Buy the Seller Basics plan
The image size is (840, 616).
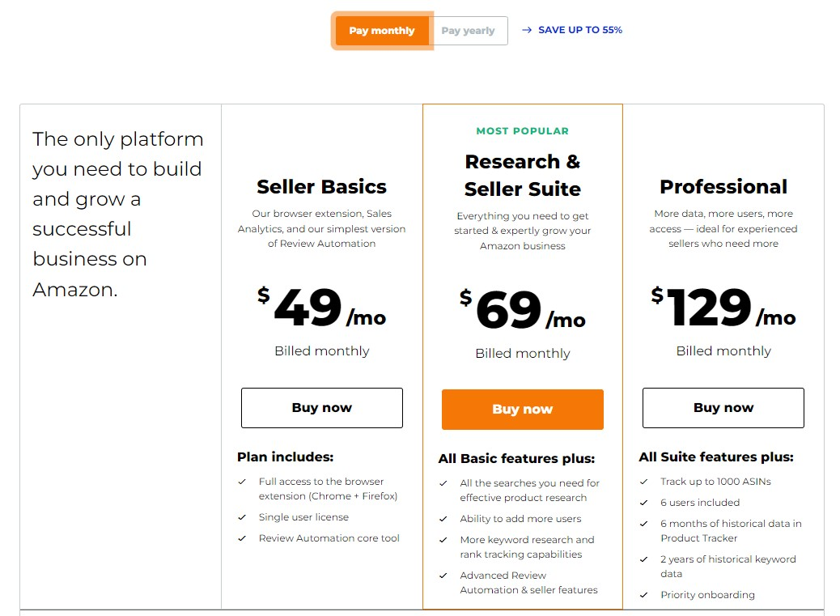pos(322,408)
